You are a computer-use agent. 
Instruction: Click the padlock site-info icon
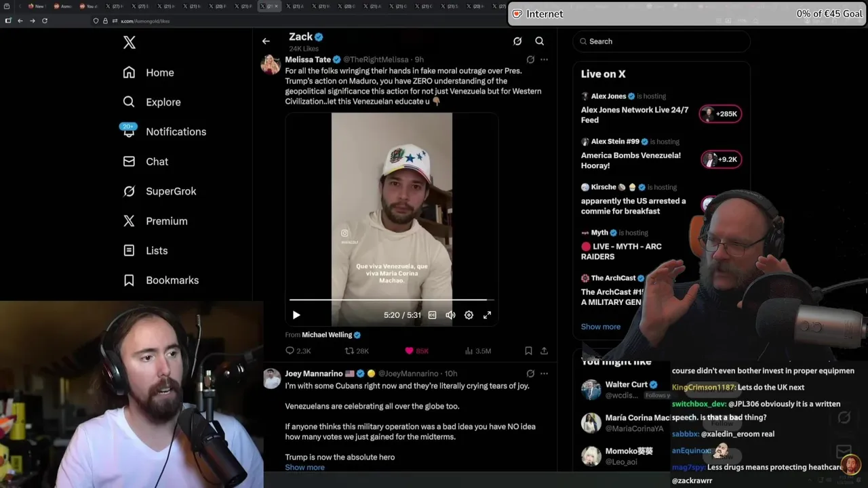click(x=105, y=21)
